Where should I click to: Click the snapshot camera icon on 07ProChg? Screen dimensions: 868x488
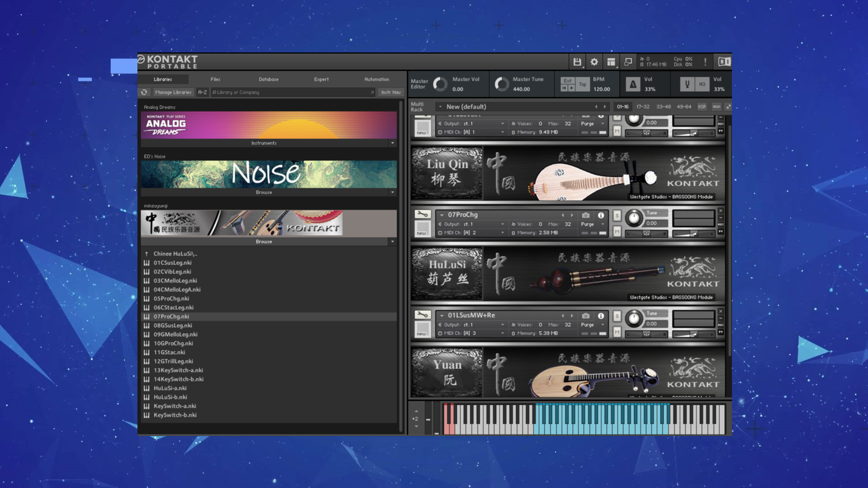[x=585, y=215]
